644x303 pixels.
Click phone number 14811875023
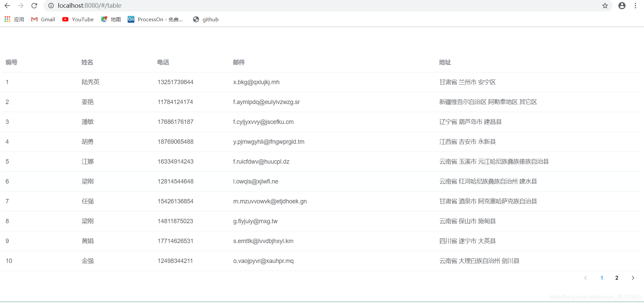[x=175, y=221]
